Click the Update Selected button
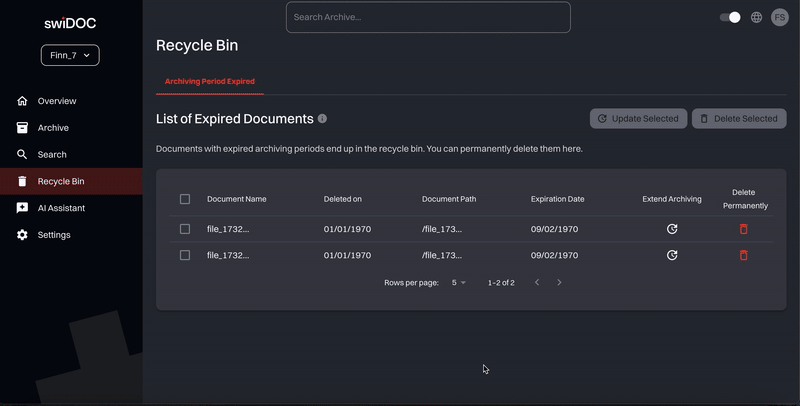 [638, 119]
